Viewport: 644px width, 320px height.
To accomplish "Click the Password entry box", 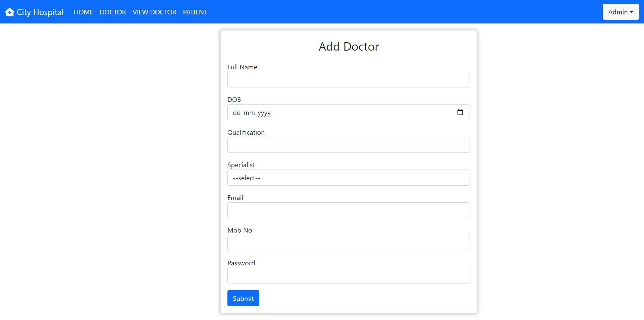I will tap(348, 275).
